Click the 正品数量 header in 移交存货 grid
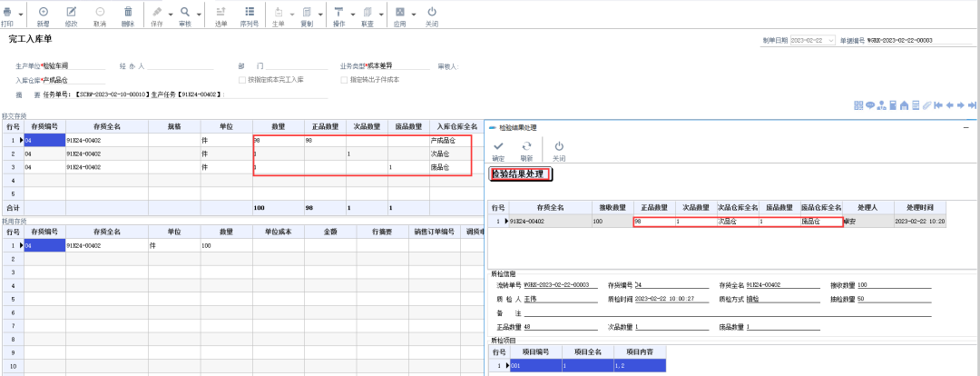Viewport: 980px width, 376px height. [x=325, y=126]
